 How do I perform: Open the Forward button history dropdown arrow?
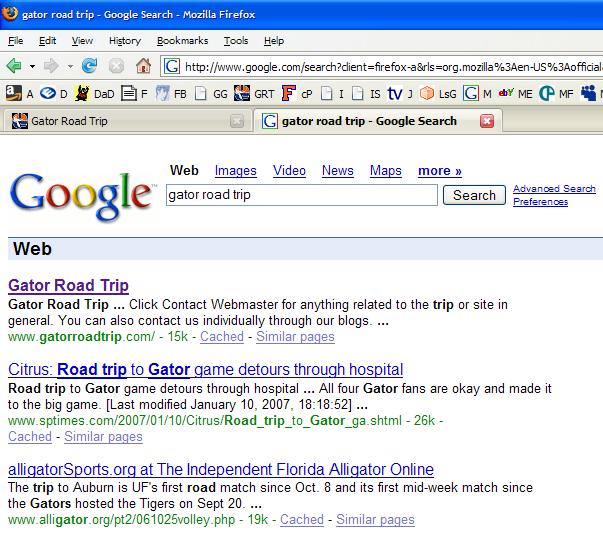pos(70,67)
